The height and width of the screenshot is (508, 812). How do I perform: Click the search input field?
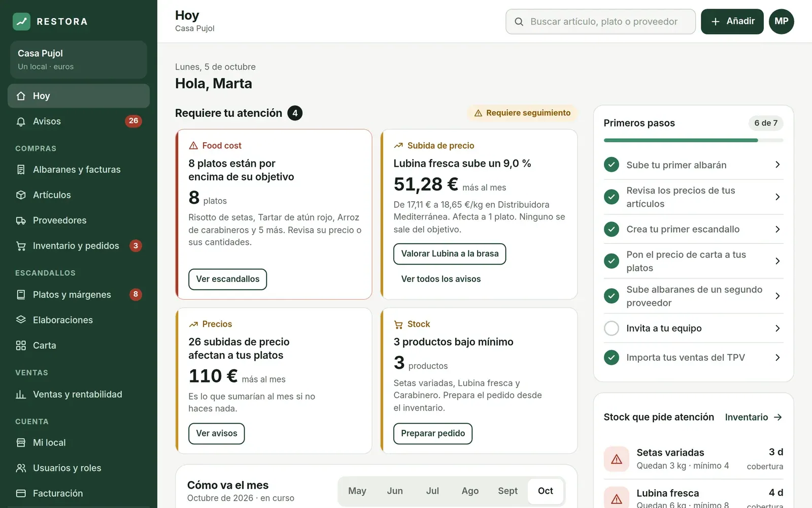600,21
